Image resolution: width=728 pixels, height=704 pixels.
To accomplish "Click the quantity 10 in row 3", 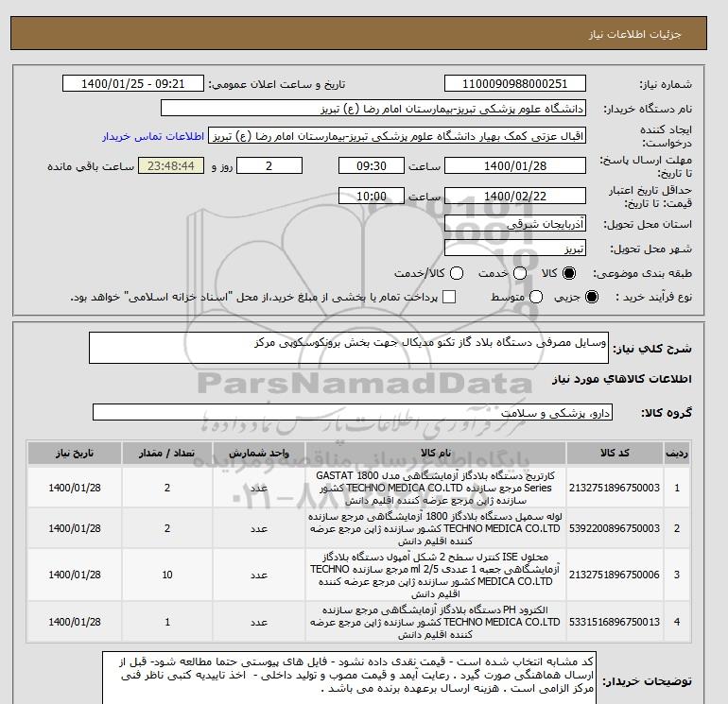I will pyautogui.click(x=167, y=575).
